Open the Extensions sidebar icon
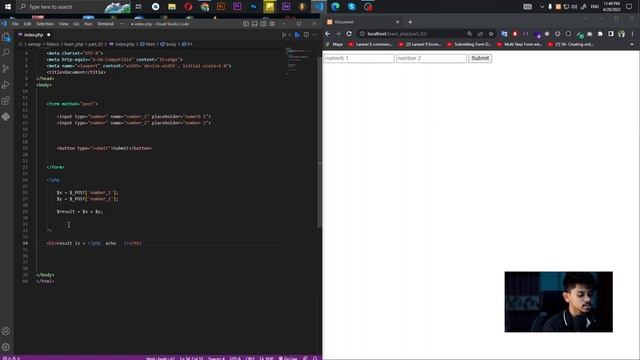640x360 pixels. click(6, 101)
